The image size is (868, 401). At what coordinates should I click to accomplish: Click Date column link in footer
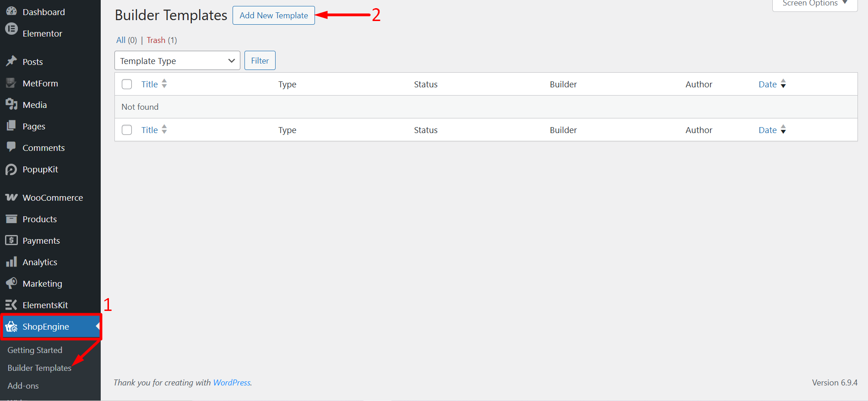tap(768, 130)
